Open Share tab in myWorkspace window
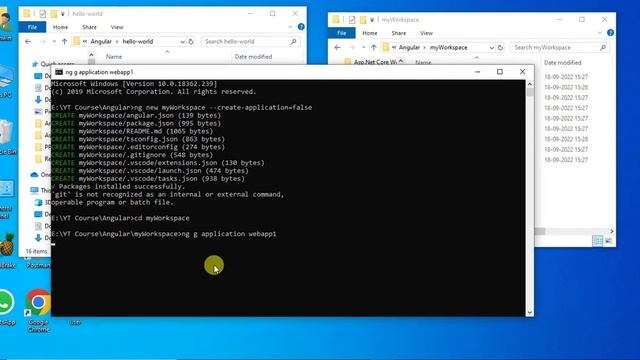640x360 pixels. click(x=399, y=33)
